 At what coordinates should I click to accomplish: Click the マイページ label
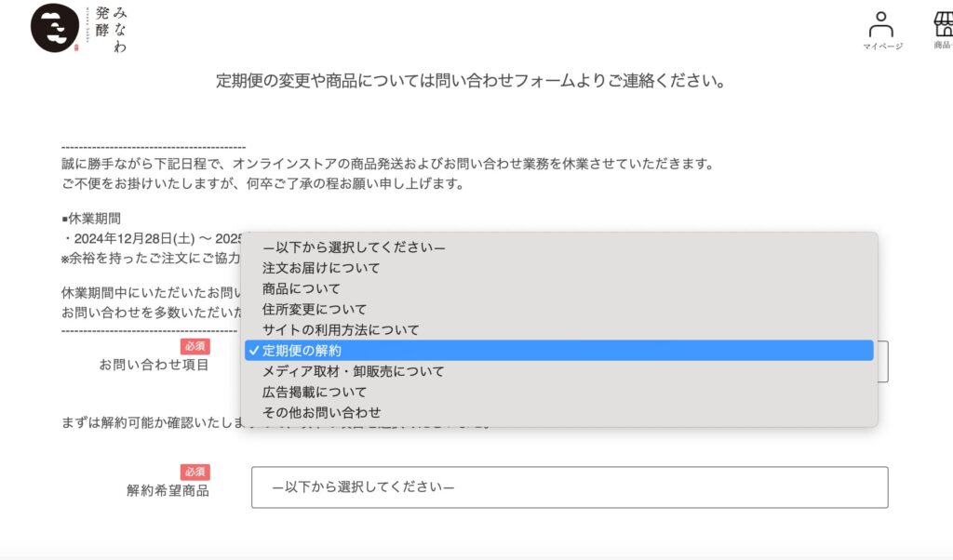pos(882,47)
